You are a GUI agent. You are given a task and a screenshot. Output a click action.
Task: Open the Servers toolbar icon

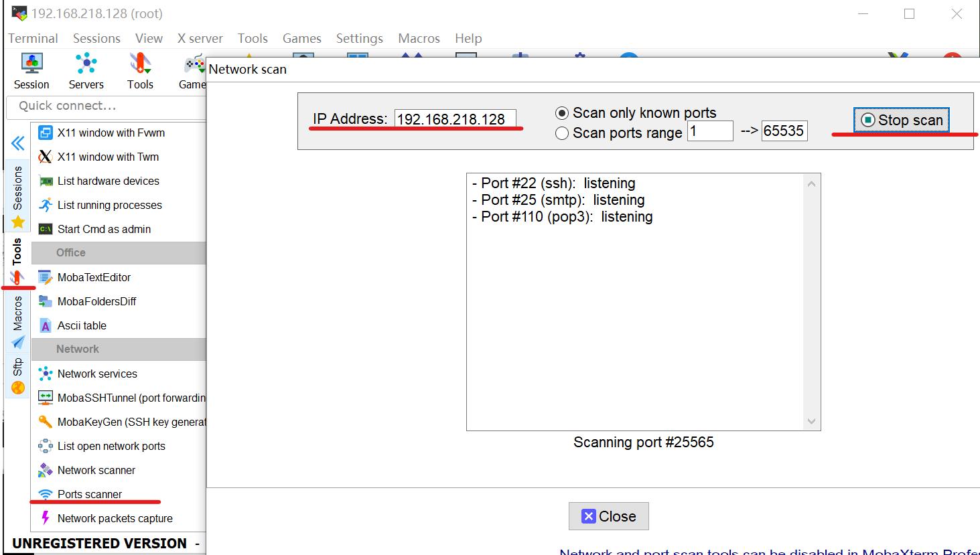click(86, 72)
